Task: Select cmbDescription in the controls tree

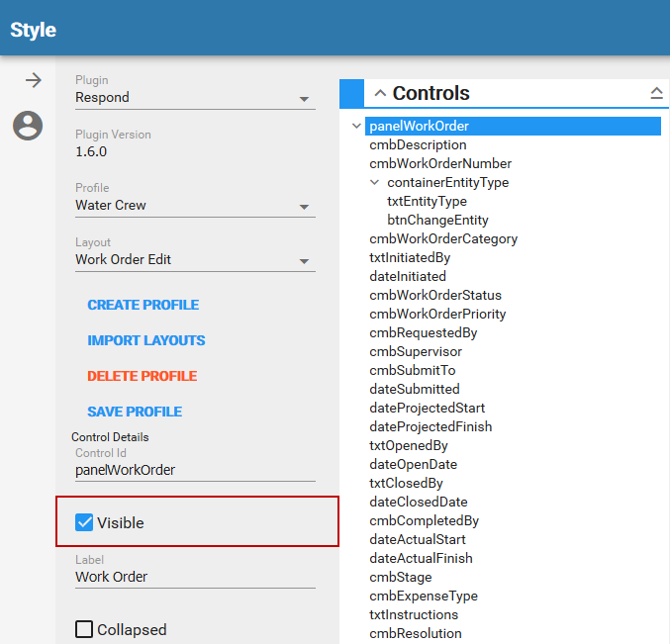Action: [418, 145]
